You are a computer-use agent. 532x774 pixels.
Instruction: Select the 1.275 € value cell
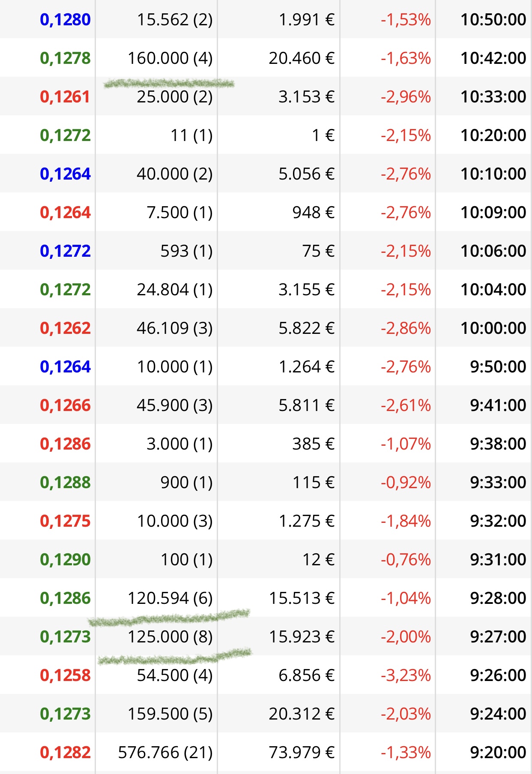[x=306, y=521]
